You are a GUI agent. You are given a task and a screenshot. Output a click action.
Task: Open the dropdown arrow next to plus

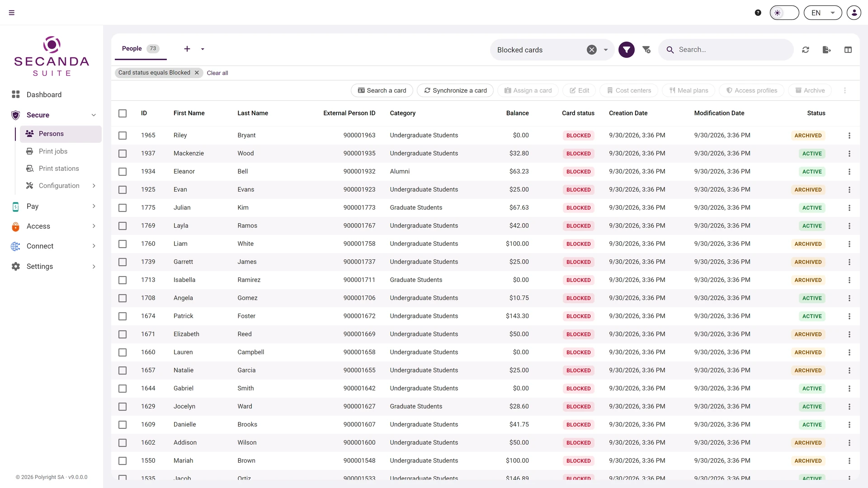click(203, 49)
